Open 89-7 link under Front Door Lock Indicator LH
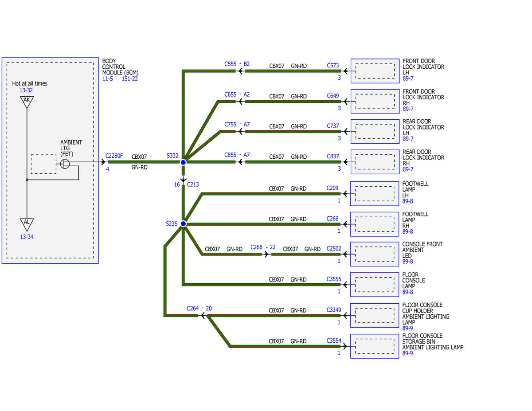This screenshot has width=532, height=411. 408,78
